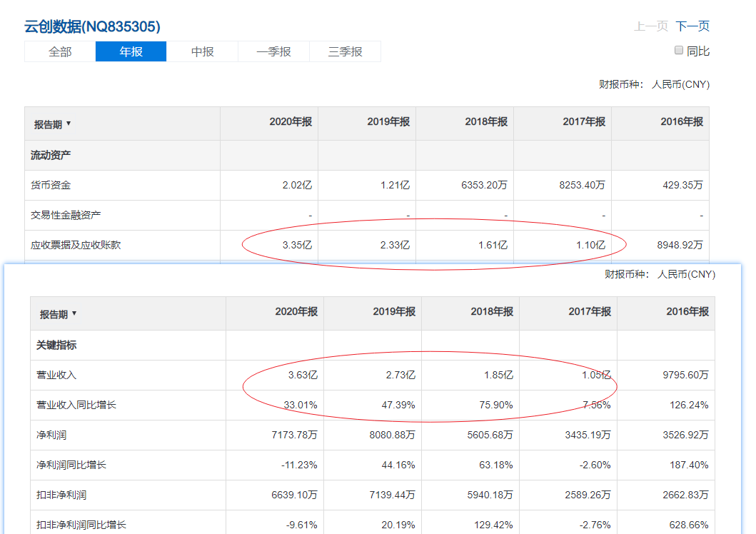Screen dimensions: 756x534
Task: Click the net profit value 3435.19万
Action: [x=588, y=435]
